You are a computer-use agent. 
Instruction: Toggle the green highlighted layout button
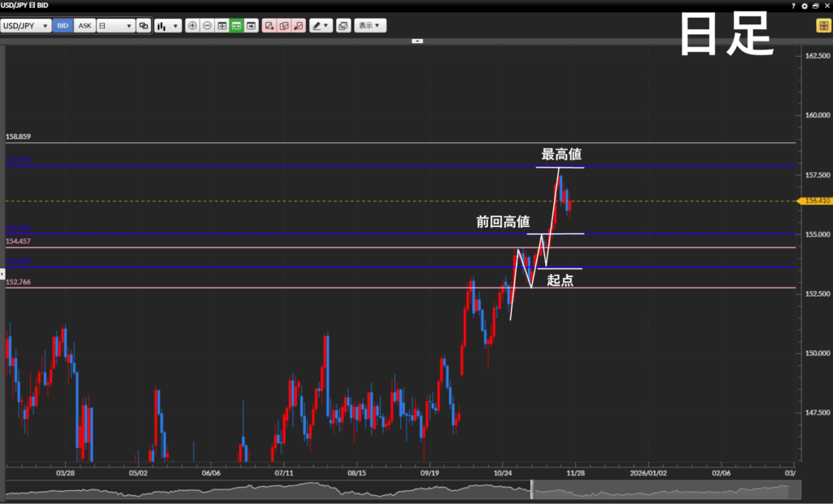pos(237,25)
